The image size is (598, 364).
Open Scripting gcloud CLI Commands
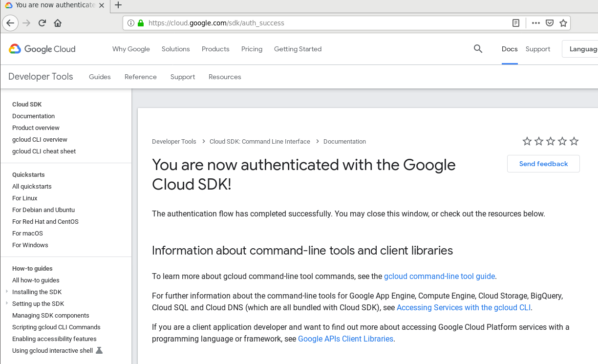click(x=56, y=327)
